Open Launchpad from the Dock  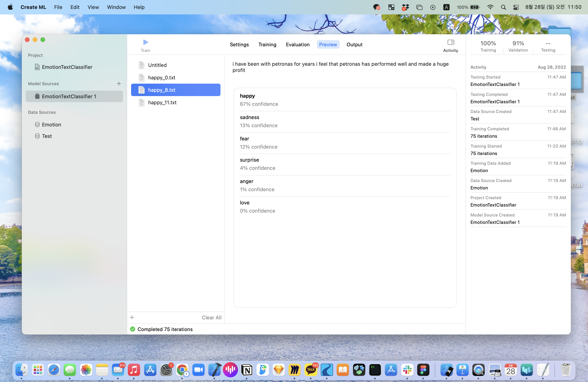(x=38, y=370)
